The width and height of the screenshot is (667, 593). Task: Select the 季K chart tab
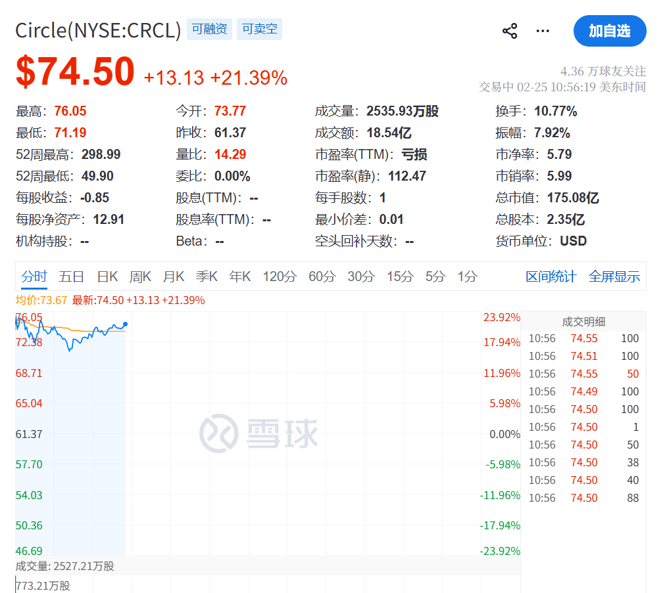[207, 276]
